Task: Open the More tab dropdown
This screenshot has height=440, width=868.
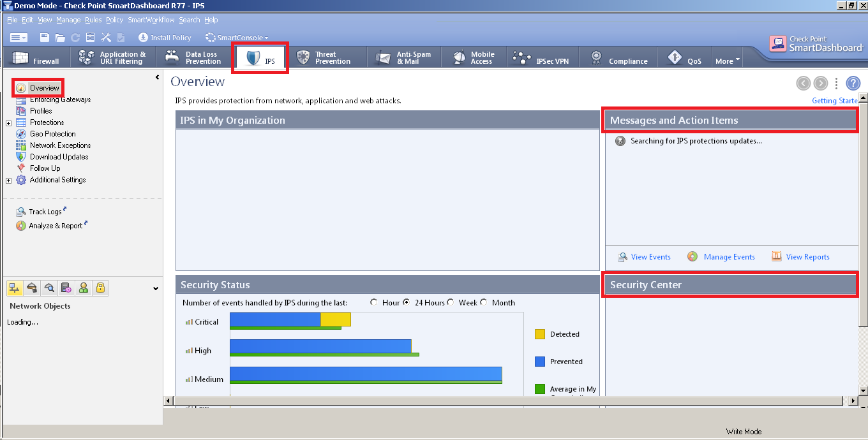Action: click(x=727, y=60)
